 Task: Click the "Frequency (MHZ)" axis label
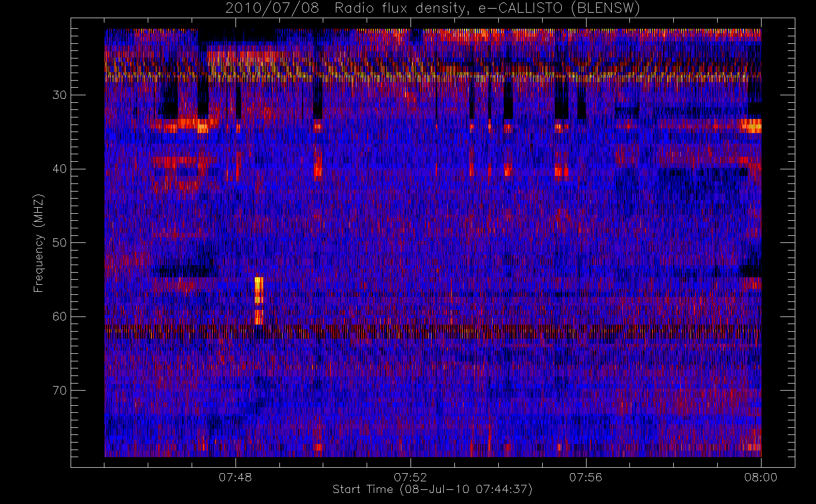[x=39, y=243]
